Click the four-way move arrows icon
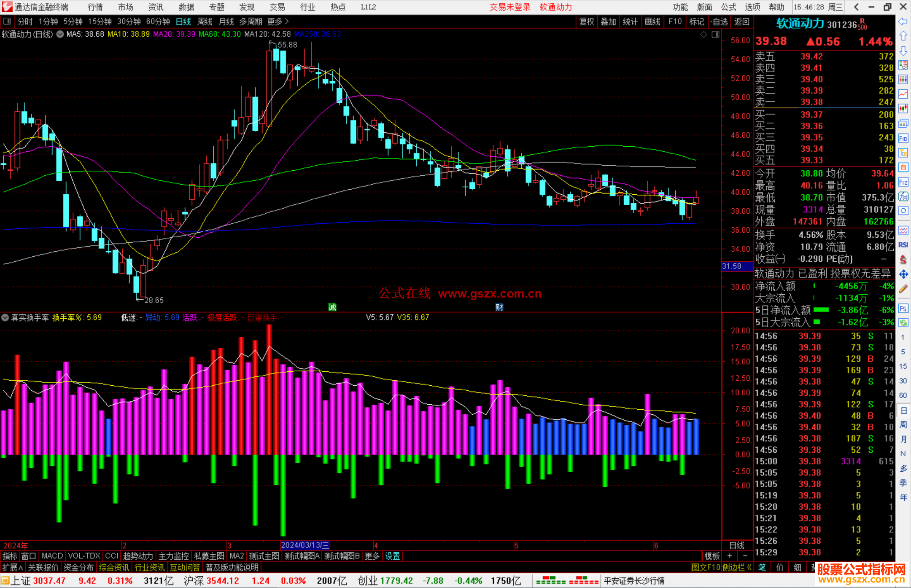The width and height of the screenshot is (911, 588). 903,274
